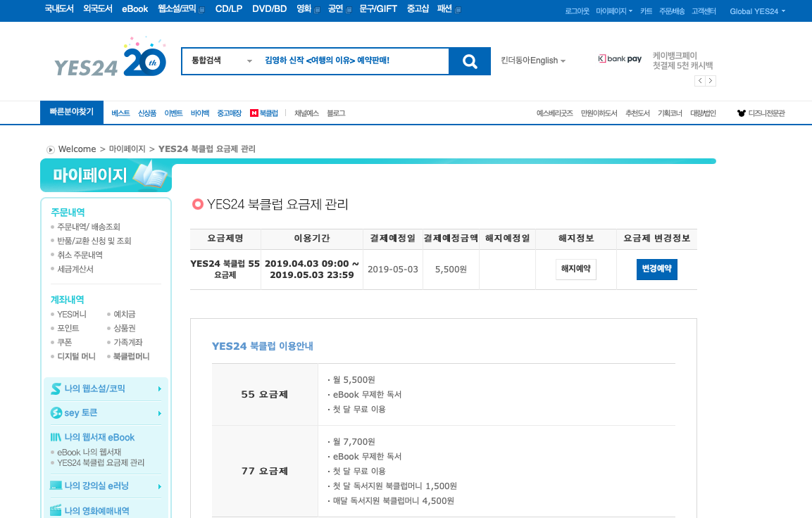Expand arrow next to 나의 강의실 e러닝
This screenshot has height=518, width=812.
click(159, 486)
